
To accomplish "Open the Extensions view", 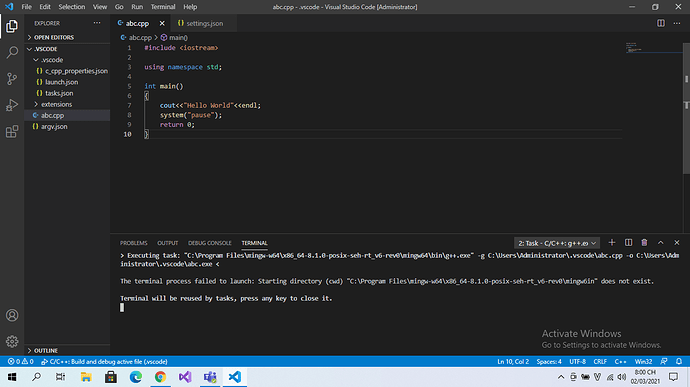I will 12,131.
